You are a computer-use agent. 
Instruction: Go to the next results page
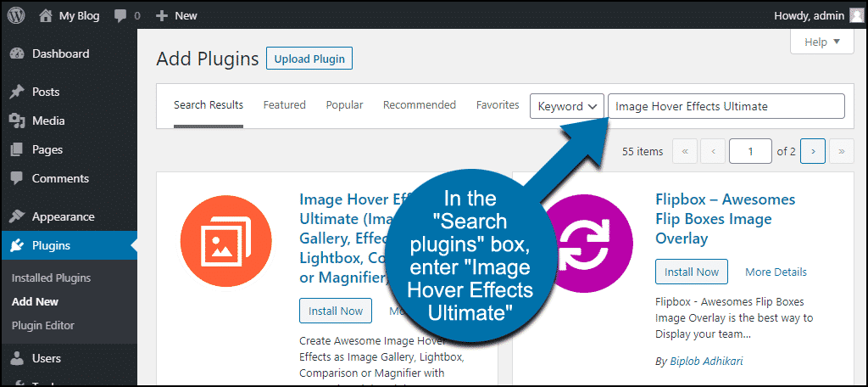point(813,151)
